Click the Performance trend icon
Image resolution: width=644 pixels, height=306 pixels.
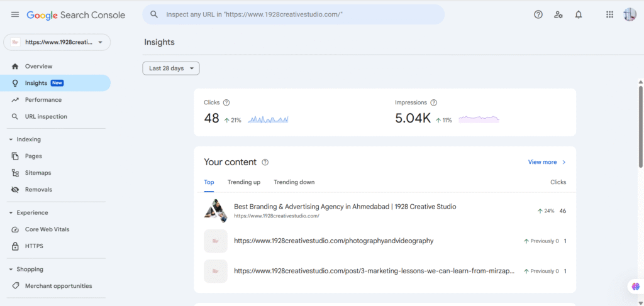tap(15, 100)
